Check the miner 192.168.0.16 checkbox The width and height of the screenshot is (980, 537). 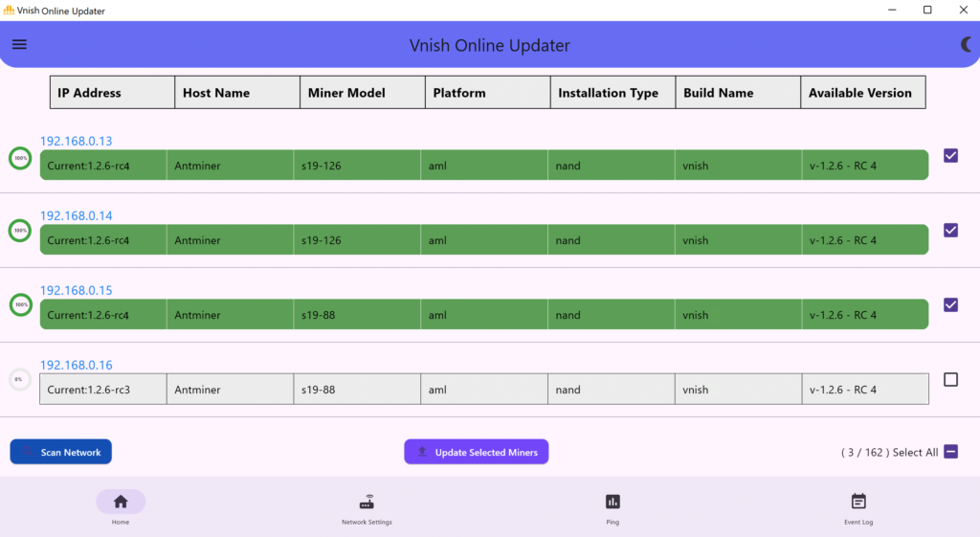[x=950, y=379]
